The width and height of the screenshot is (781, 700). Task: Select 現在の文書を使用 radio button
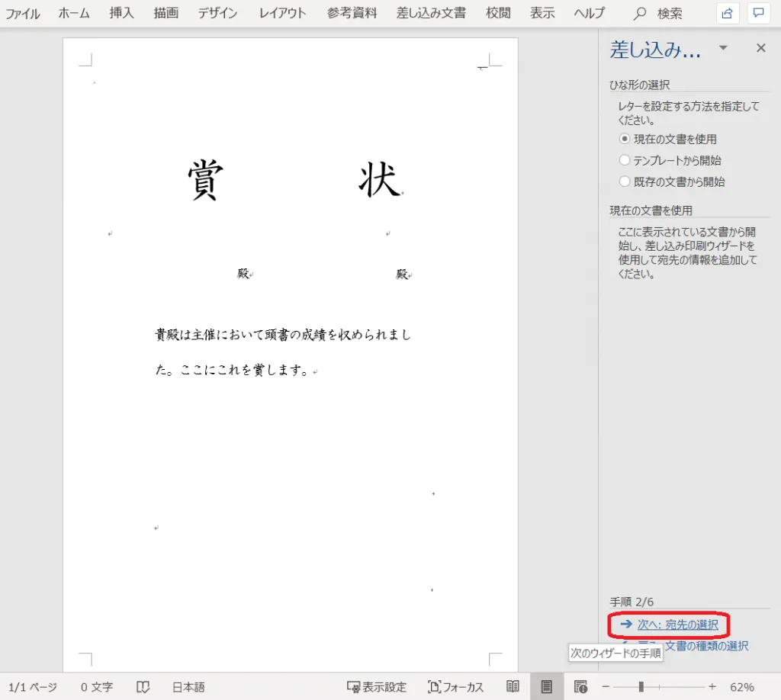click(x=625, y=139)
